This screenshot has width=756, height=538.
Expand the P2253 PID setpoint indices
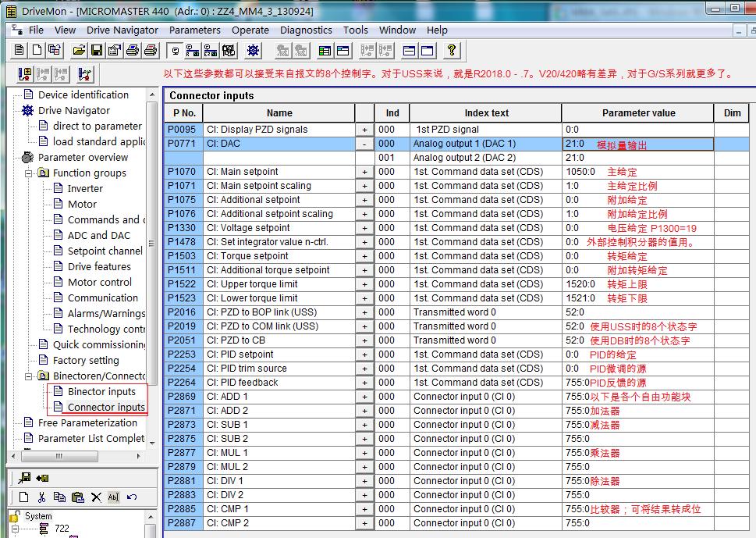tap(364, 355)
